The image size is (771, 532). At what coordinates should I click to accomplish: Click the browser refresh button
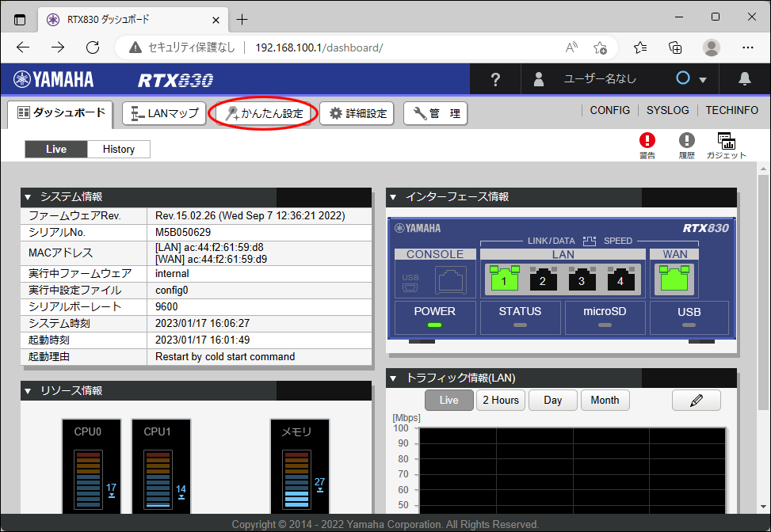(x=93, y=47)
